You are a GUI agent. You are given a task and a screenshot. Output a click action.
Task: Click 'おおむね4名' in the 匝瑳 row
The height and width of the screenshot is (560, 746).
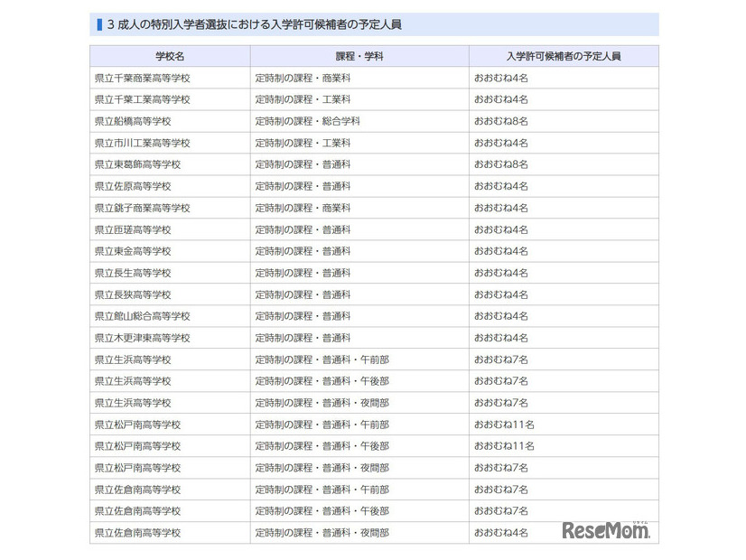click(x=501, y=229)
